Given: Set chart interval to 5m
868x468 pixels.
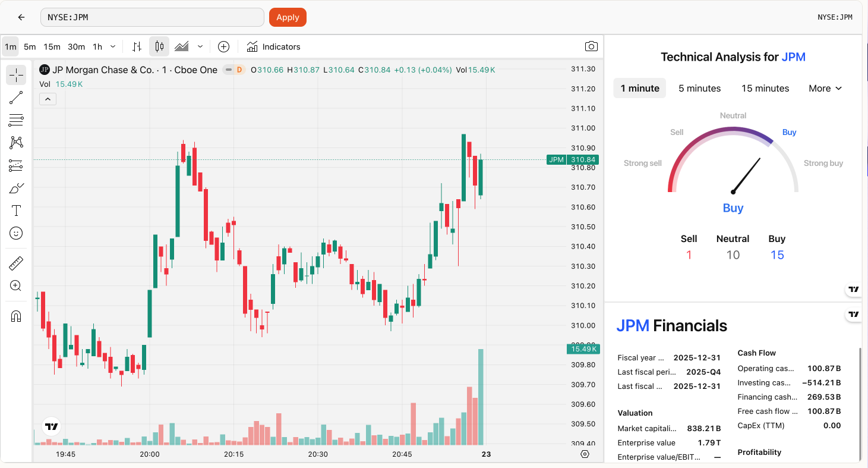Looking at the screenshot, I should [30, 46].
